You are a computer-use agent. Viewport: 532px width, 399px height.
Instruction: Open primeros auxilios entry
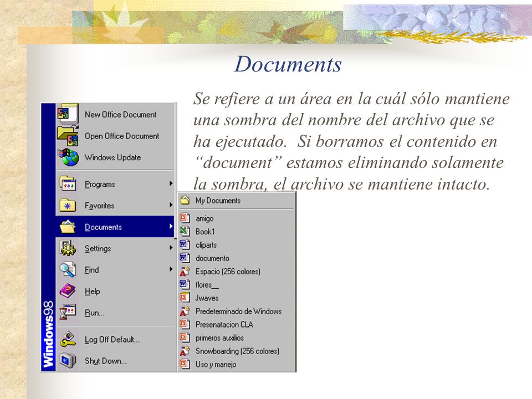tap(237, 337)
